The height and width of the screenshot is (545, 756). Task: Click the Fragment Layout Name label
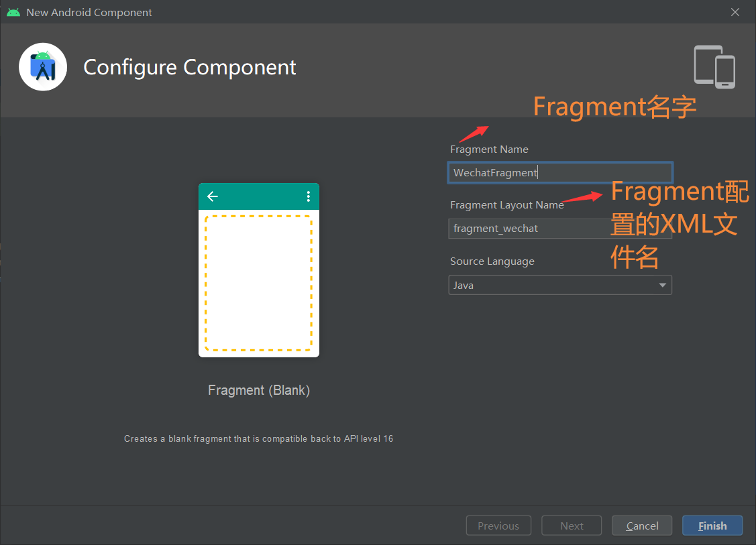click(x=506, y=205)
